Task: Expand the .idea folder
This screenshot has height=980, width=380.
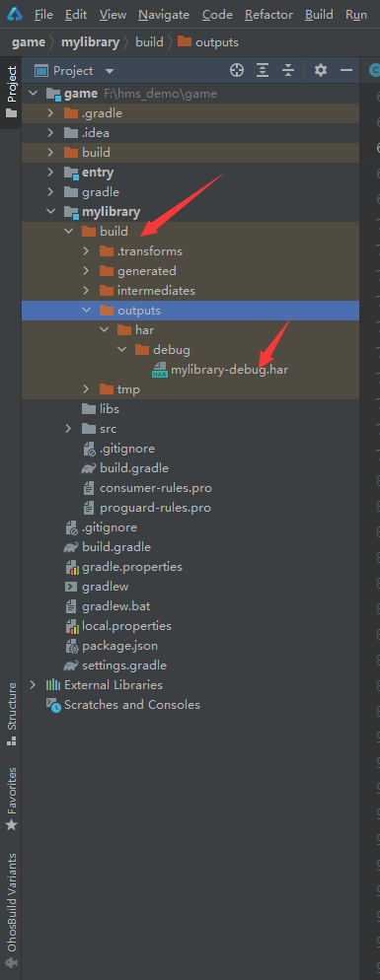Action: pos(50,132)
